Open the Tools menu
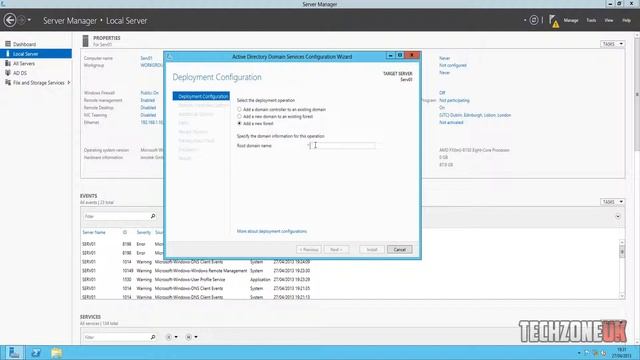 591,20
